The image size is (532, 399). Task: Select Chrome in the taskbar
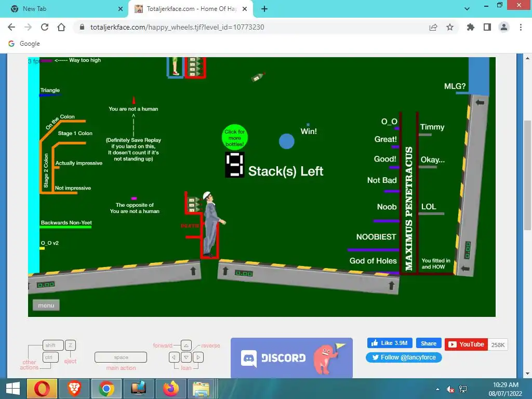pos(106,389)
